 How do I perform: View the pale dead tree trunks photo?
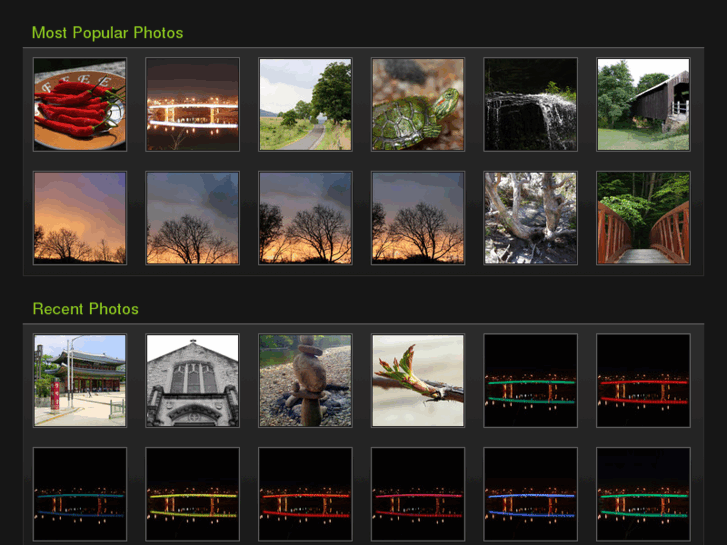tap(530, 218)
